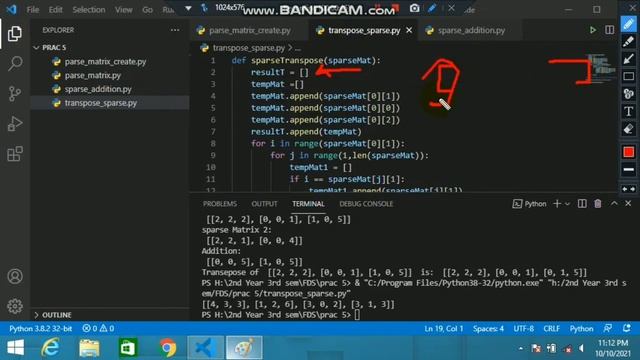Image resolution: width=640 pixels, height=360 pixels.
Task: Open errors and warnings status indicator
Action: [x=98, y=329]
